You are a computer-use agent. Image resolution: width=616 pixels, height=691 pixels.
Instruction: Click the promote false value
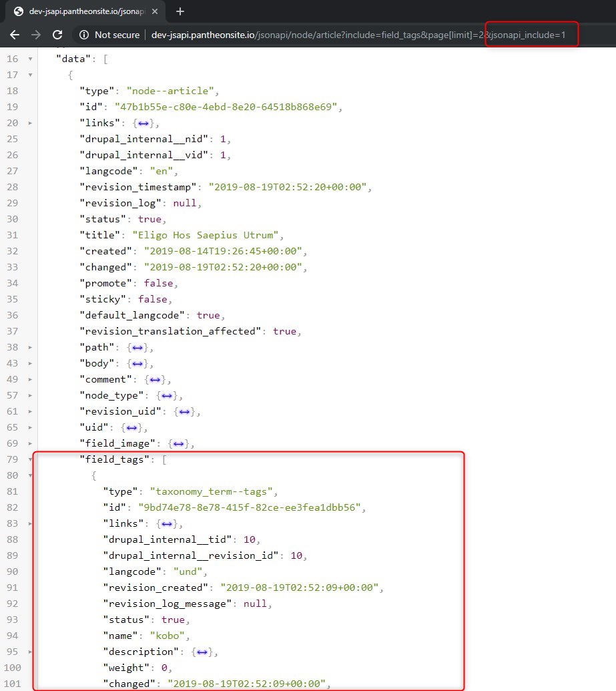[158, 283]
